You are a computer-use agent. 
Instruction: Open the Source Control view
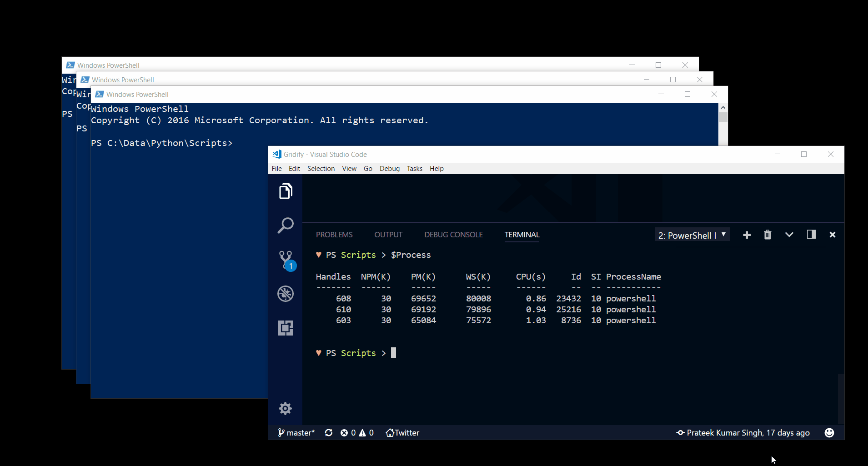tap(286, 261)
